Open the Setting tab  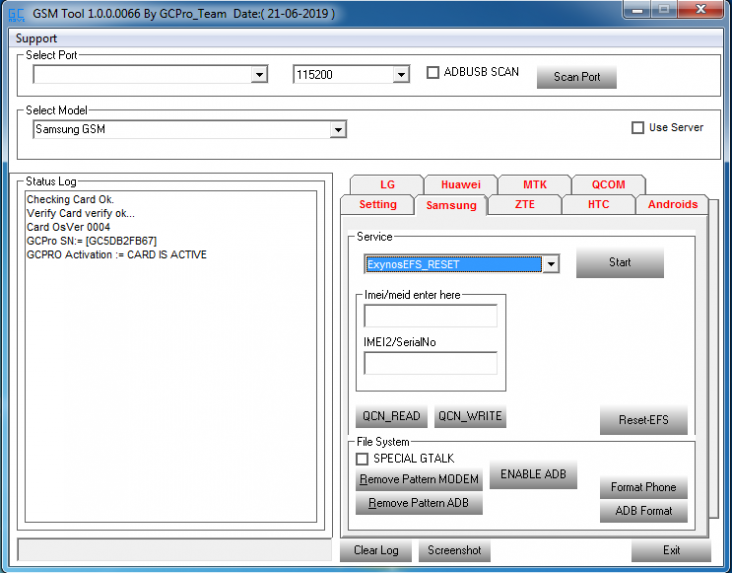pyautogui.click(x=378, y=205)
